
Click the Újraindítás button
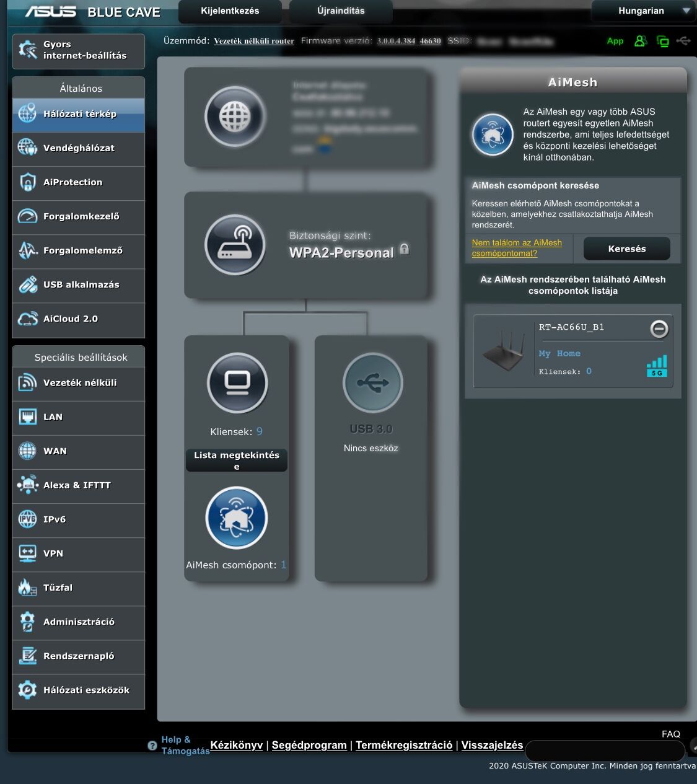[341, 11]
